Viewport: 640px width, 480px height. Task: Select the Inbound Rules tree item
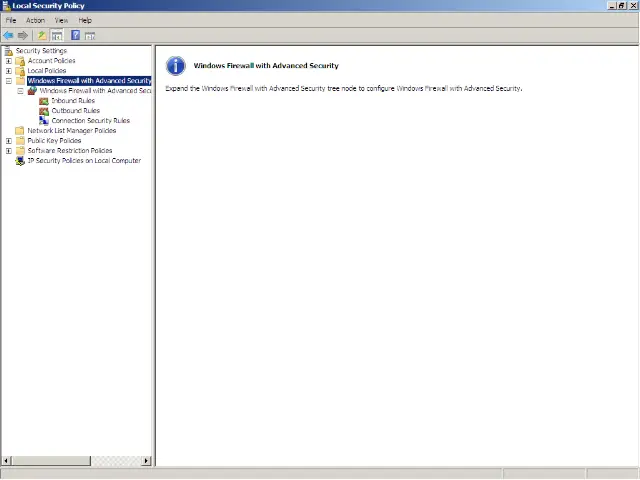point(73,101)
